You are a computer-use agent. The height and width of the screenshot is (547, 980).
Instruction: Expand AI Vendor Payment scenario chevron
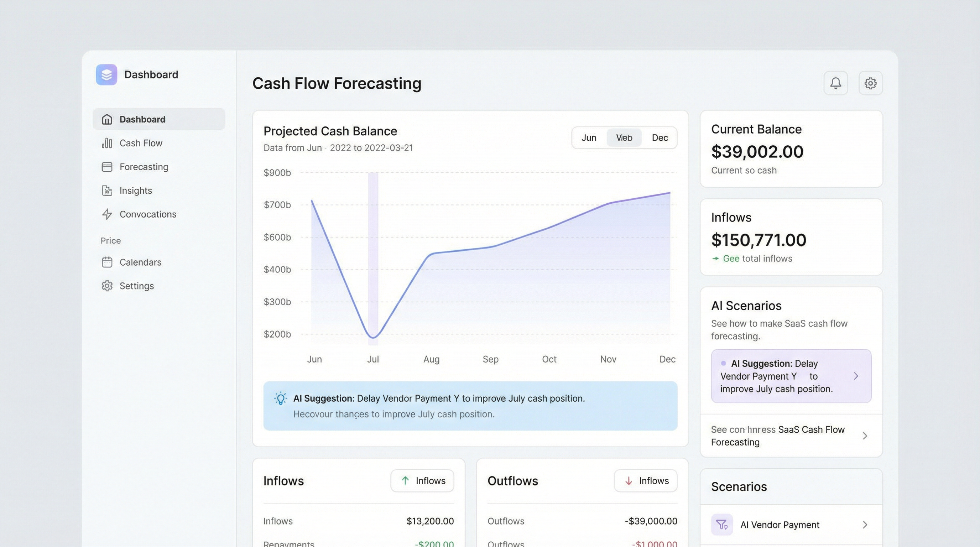coord(865,525)
